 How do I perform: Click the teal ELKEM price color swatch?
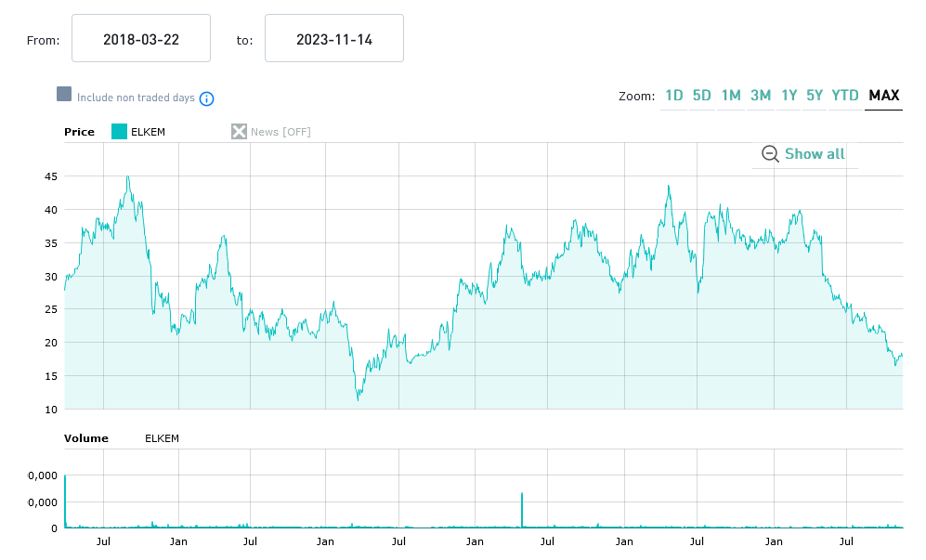119,132
